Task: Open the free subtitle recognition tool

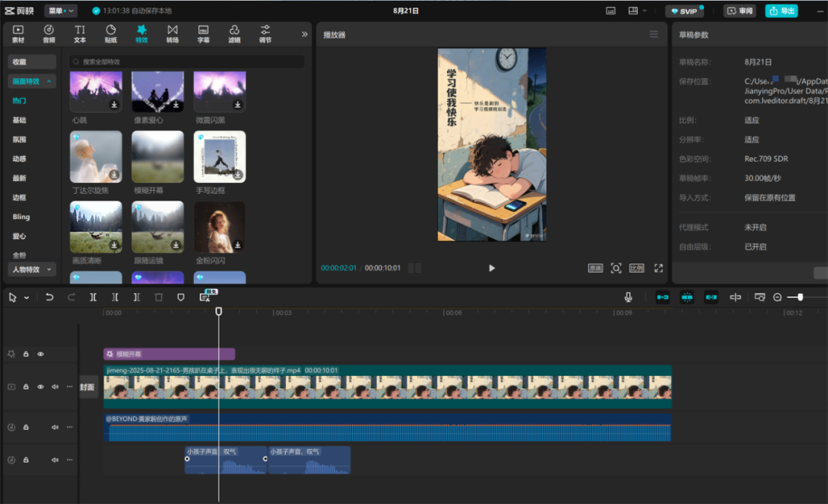Action: (206, 296)
